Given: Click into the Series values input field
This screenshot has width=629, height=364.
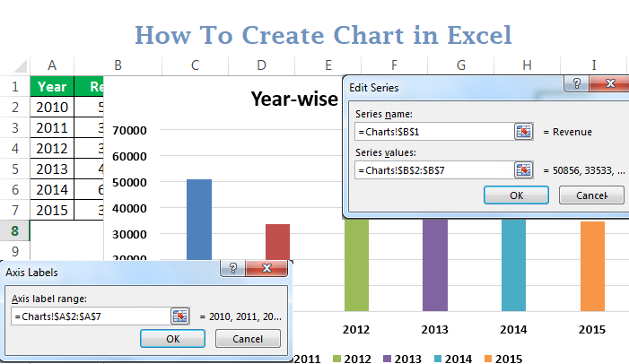Looking at the screenshot, I should tap(432, 169).
